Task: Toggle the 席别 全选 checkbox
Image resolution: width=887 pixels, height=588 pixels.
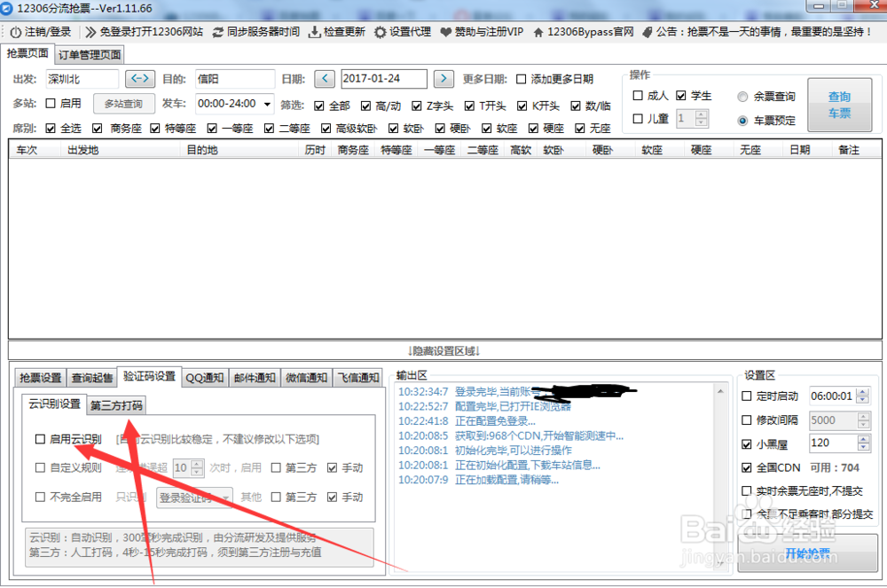Action: coord(51,129)
